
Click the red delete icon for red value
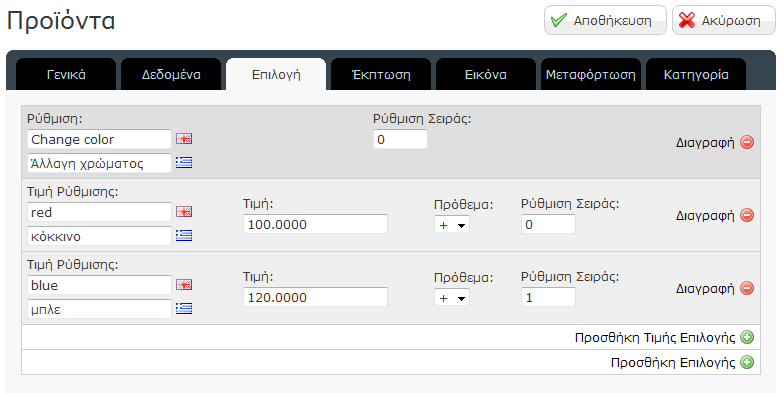[x=747, y=216]
